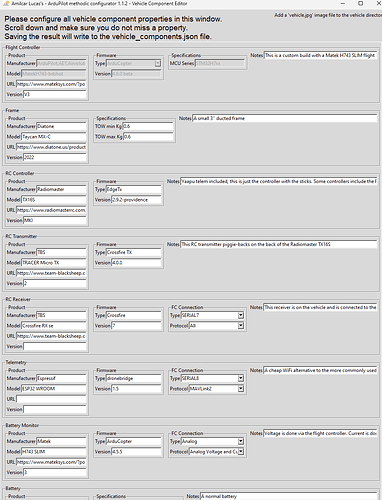The height and width of the screenshot is (500, 382).
Task: Click Battery Monitor firmware Version 4.5.5 field
Action: (136, 452)
